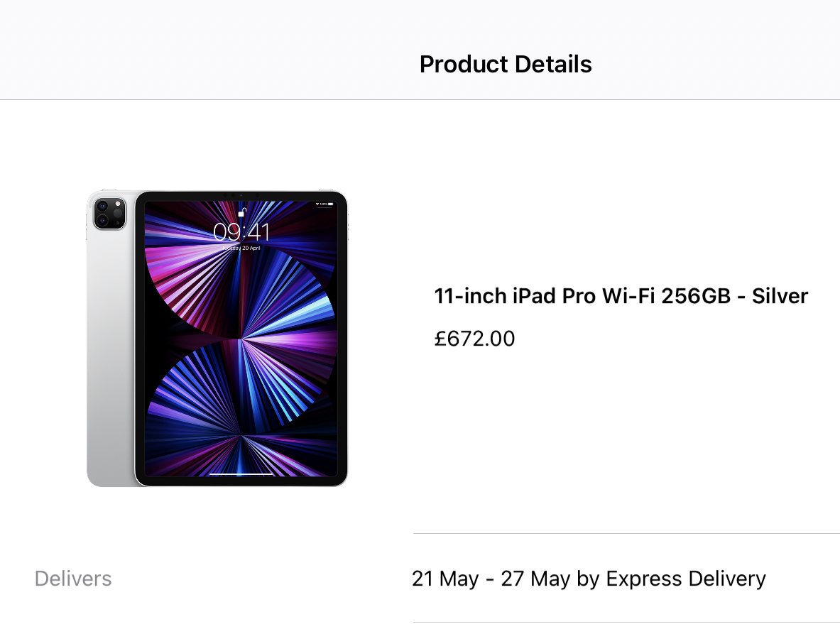
Task: Click the padlock icon above the clock
Action: (x=241, y=212)
